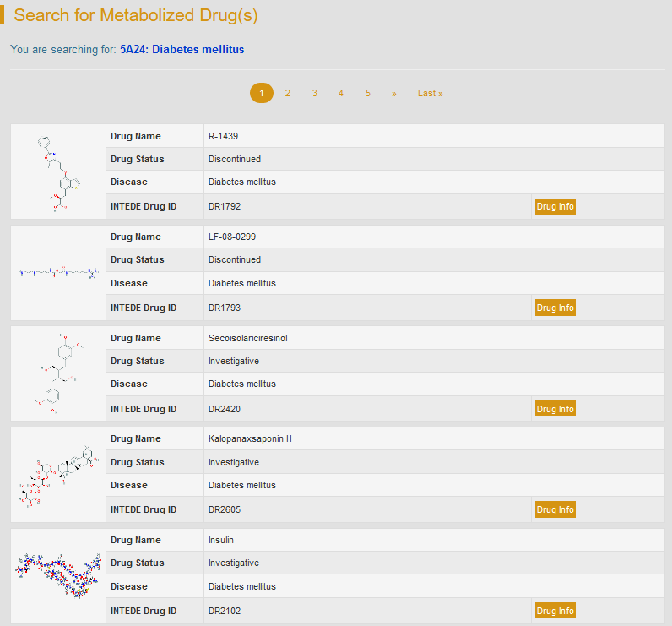Image resolution: width=672 pixels, height=626 pixels.
Task: Open results page 5
Action: [368, 93]
